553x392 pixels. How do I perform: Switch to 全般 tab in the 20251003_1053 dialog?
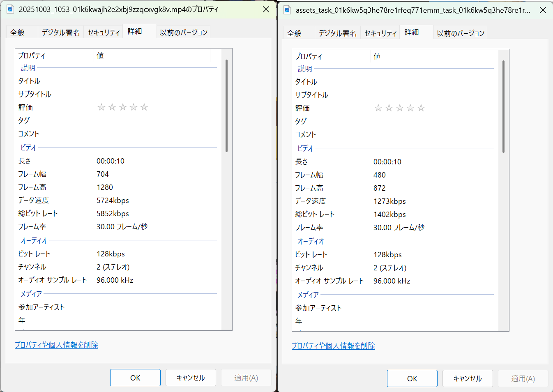[x=18, y=32]
